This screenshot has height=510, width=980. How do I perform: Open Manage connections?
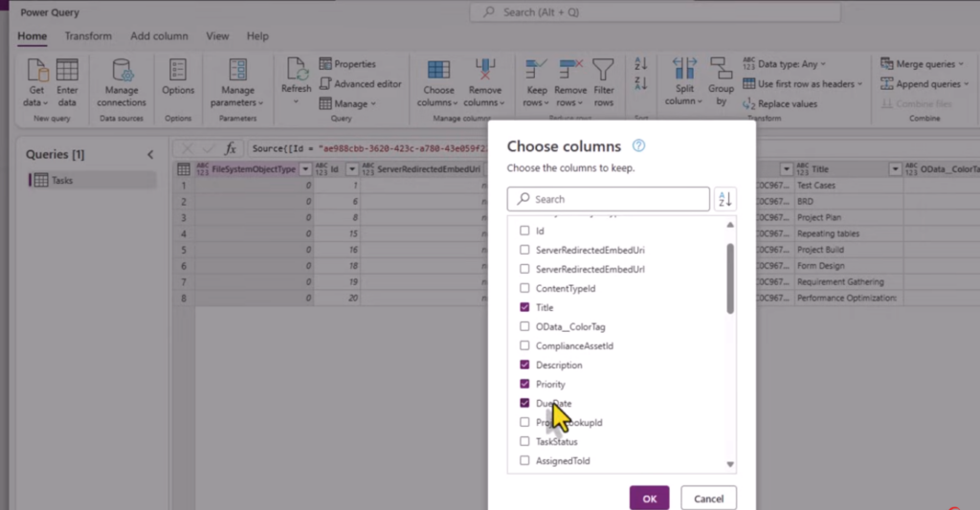[122, 83]
